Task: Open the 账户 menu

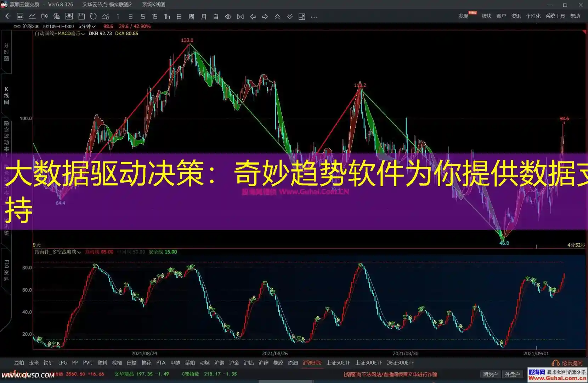Action: [501, 16]
